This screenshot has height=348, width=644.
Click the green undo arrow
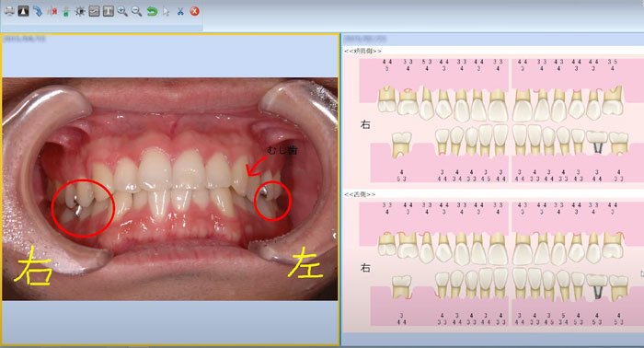point(152,11)
